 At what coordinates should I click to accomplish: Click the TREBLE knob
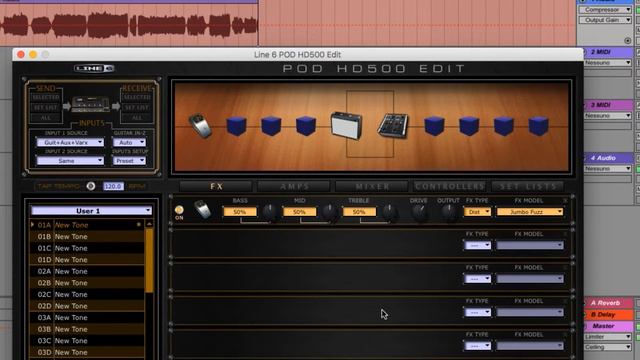pyautogui.click(x=389, y=212)
